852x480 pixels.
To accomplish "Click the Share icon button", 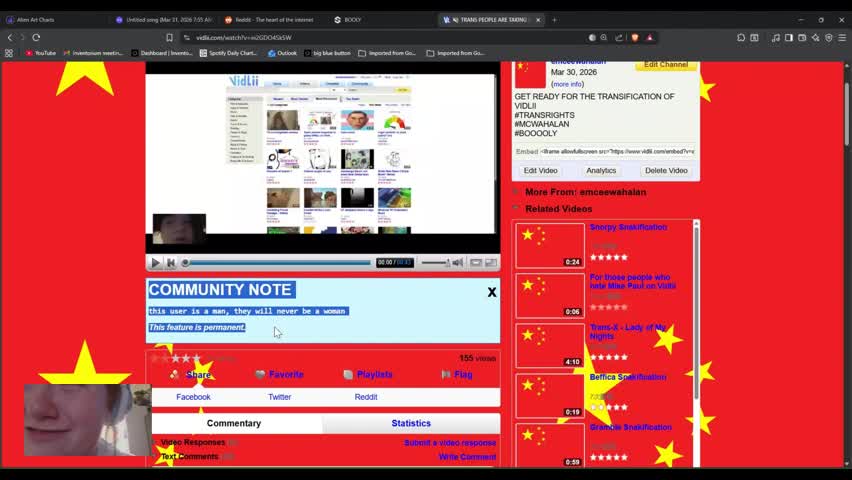I will coord(190,375).
